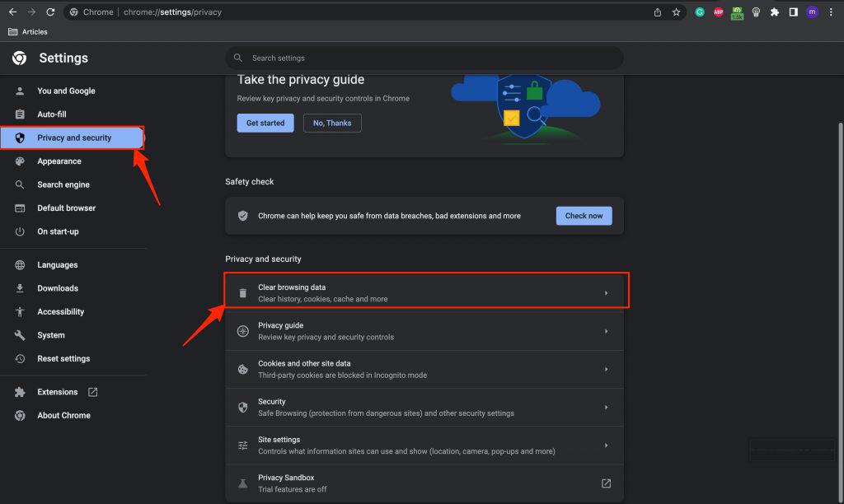Open the Grammarly extension icon
The image size is (844, 504).
[700, 12]
